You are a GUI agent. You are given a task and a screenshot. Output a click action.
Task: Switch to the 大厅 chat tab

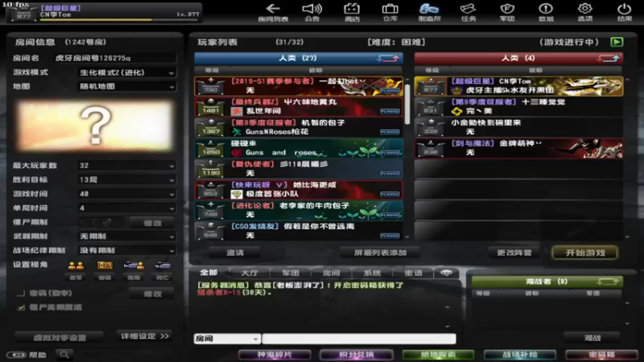coord(250,273)
